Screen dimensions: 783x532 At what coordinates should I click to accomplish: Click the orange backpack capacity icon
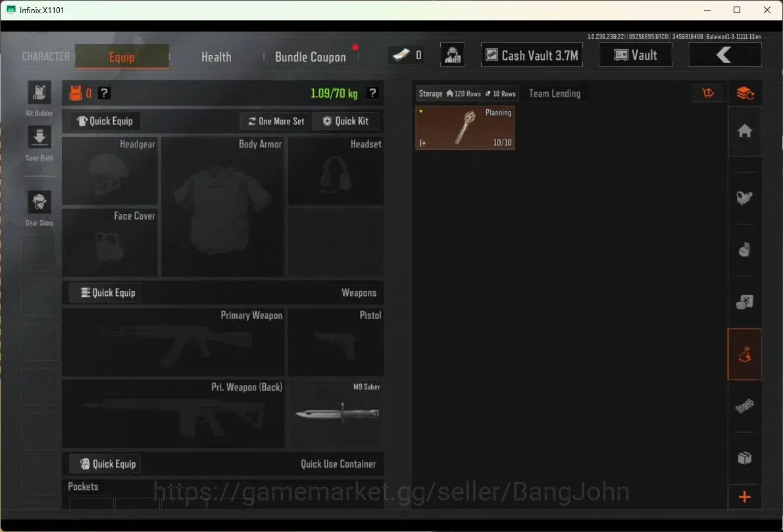click(x=76, y=93)
